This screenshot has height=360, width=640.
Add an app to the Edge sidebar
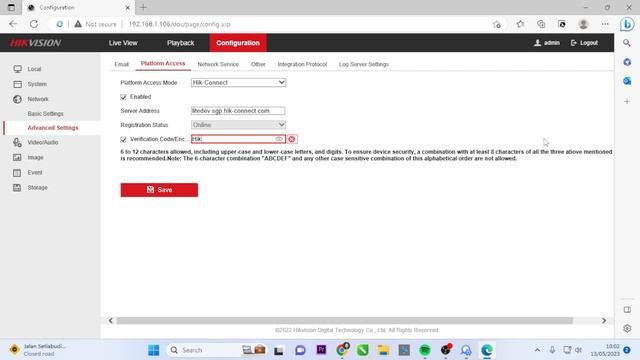(627, 101)
